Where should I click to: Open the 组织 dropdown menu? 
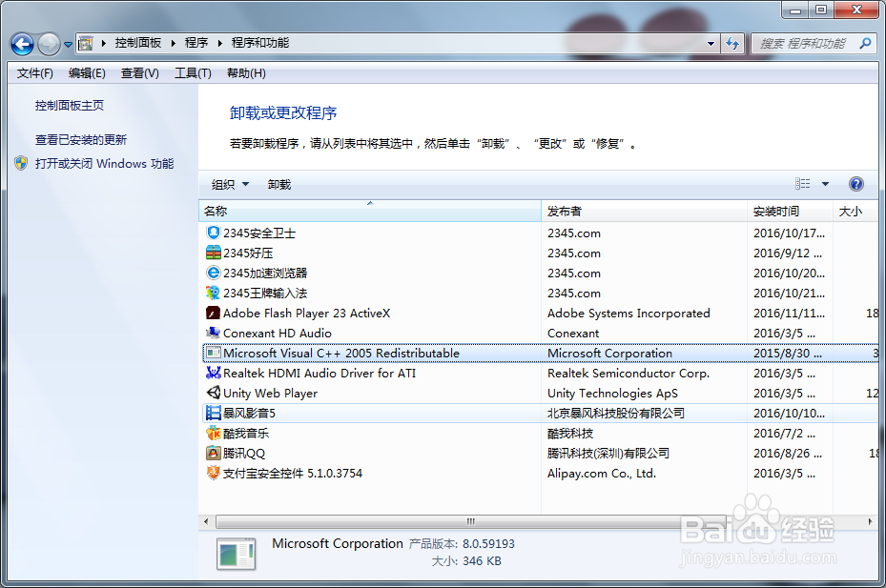click(230, 184)
